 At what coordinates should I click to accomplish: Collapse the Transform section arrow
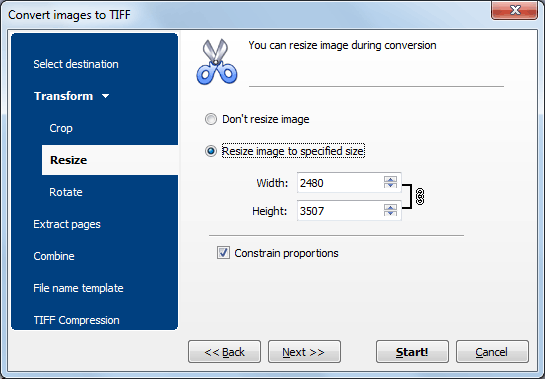click(x=106, y=96)
